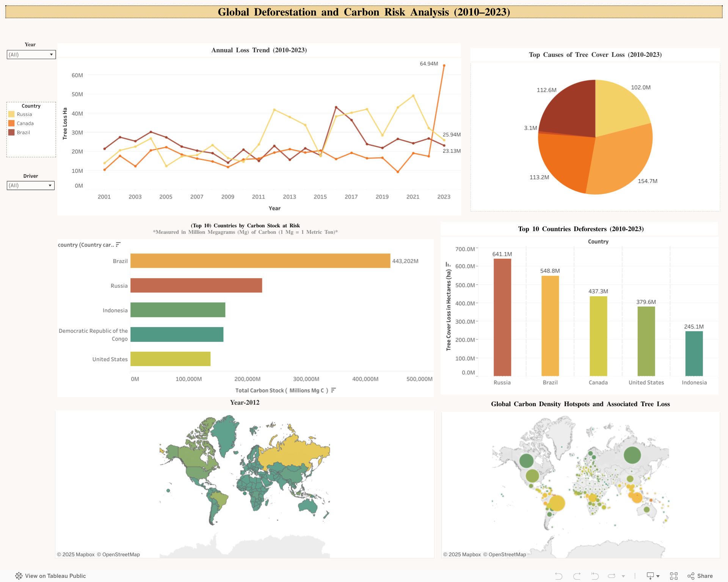Open View on Tableau Public link
Image resolution: width=728 pixels, height=582 pixels.
point(51,576)
